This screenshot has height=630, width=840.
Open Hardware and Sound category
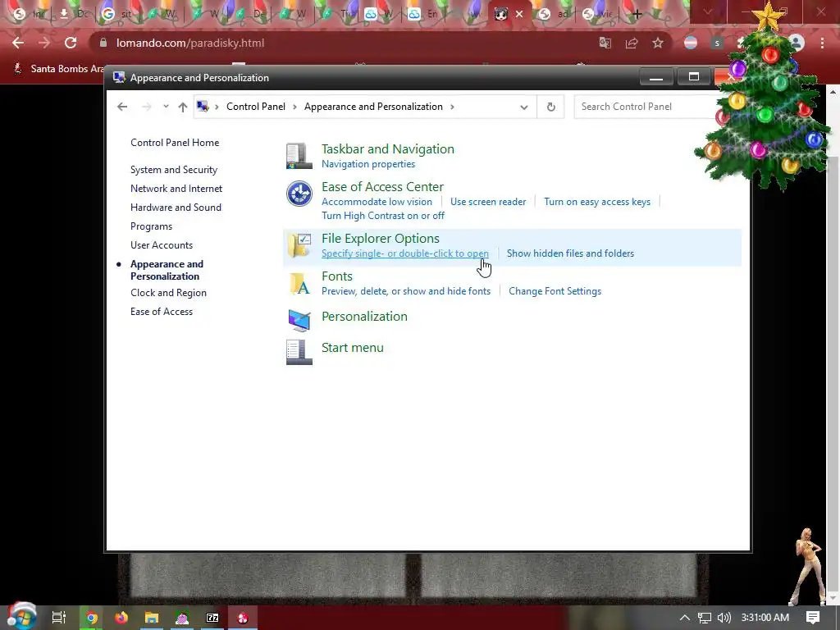(176, 208)
